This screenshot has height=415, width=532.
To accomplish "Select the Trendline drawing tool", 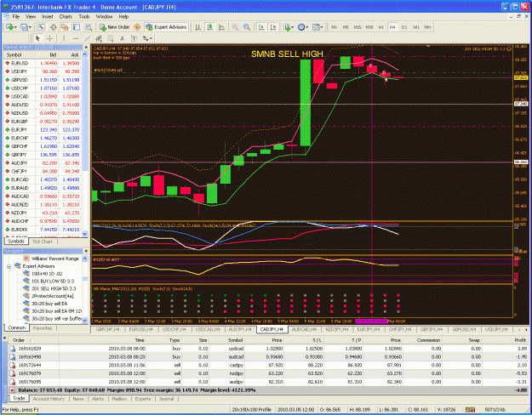I will (87, 38).
